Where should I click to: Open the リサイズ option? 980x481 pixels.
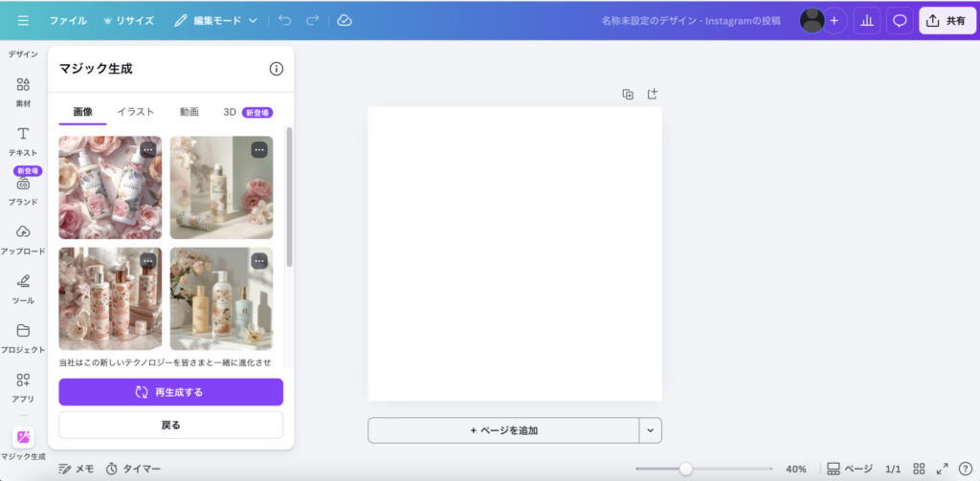128,21
